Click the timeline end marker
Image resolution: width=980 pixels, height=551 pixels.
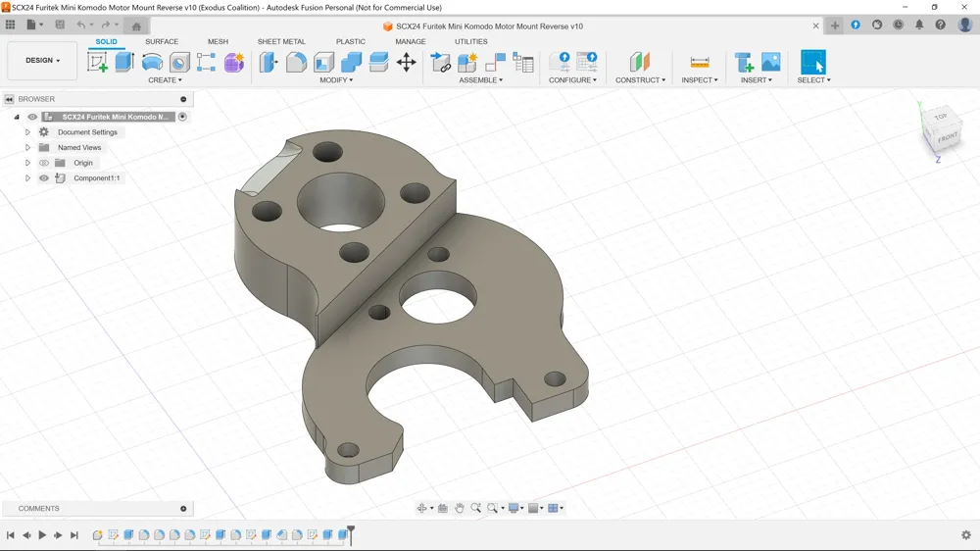click(351, 534)
